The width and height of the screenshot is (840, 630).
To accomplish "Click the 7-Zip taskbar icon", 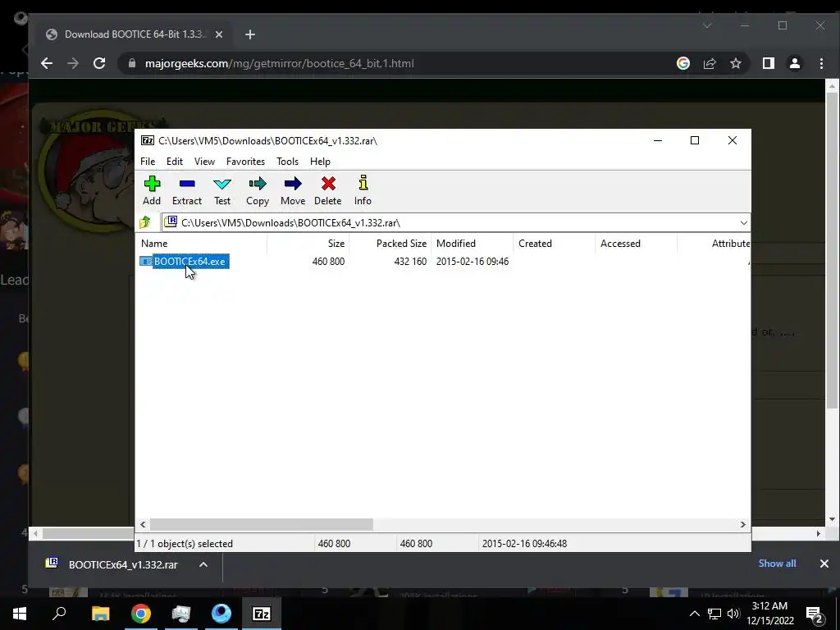I will coord(261,614).
